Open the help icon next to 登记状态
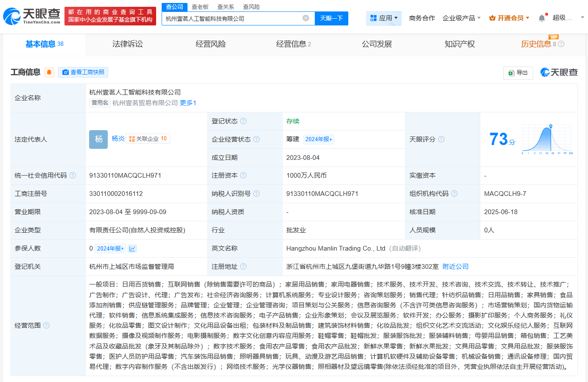This screenshot has height=382, width=588. pos(244,121)
